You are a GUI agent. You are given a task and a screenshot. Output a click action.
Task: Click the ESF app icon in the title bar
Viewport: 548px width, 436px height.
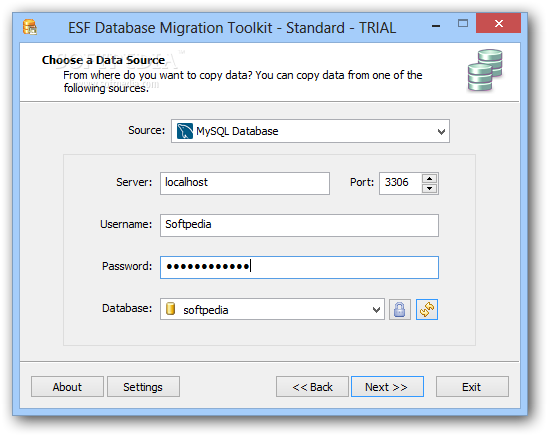pyautogui.click(x=30, y=27)
